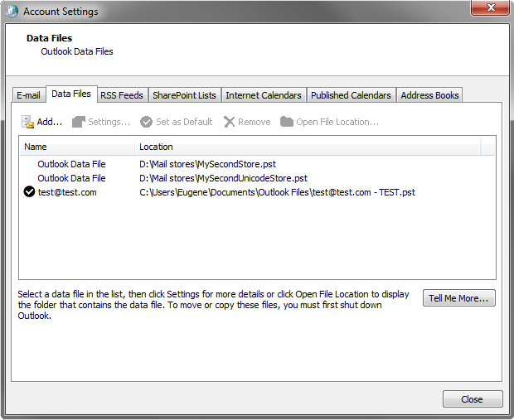
Task: Click the MySecondUnicodeStore.pst location path
Action: (x=223, y=178)
